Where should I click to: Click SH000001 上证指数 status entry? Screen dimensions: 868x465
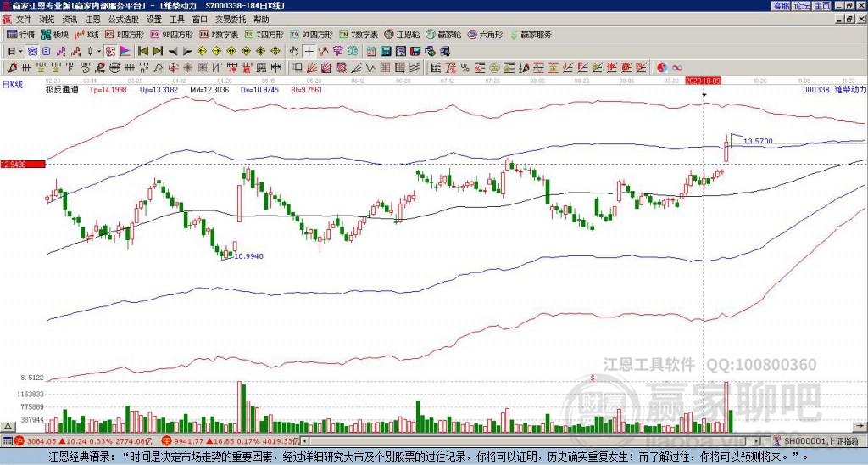click(821, 441)
